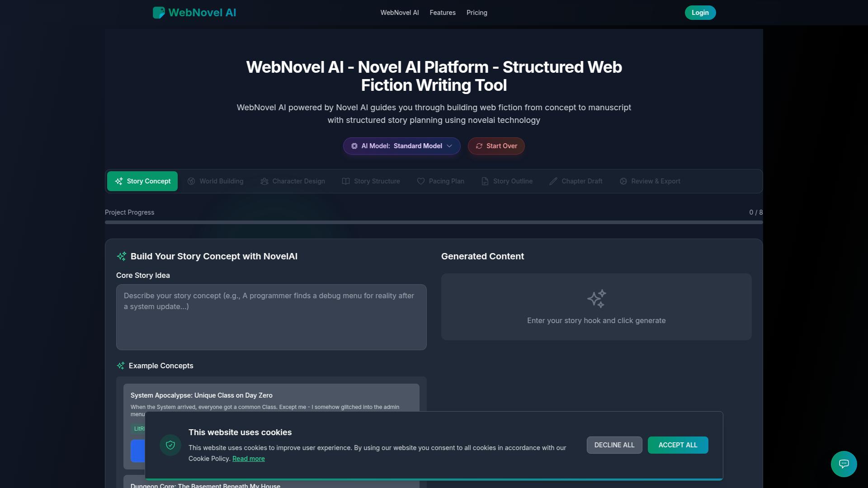Click the shield icon in cookie banner
868x488 pixels.
170,445
